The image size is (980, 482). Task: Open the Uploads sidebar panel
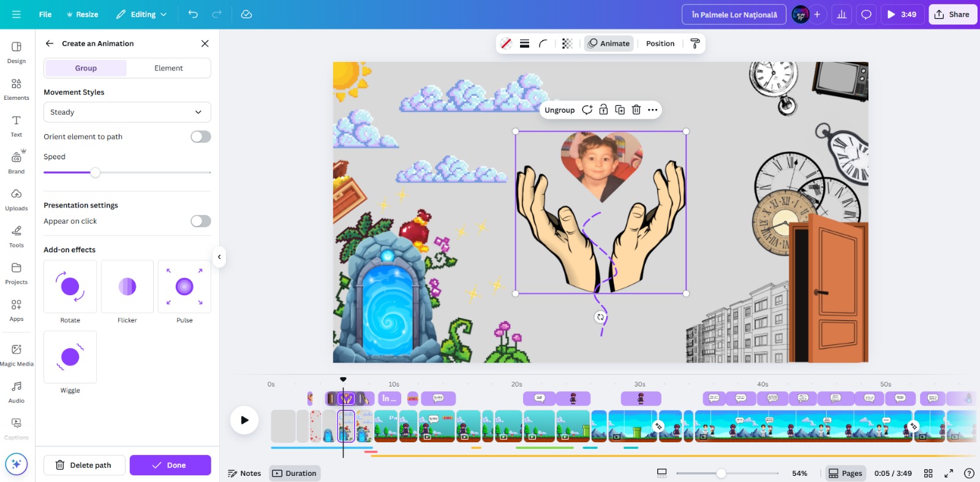17,199
